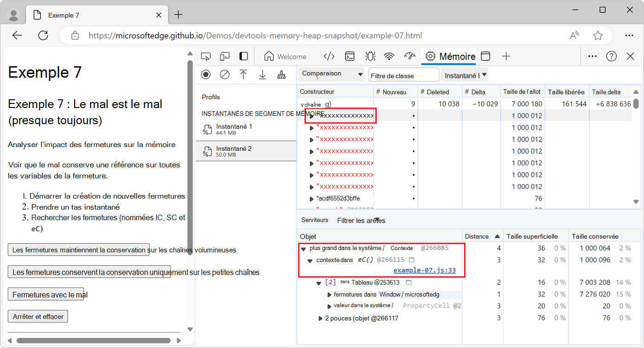644x348 pixels.
Task: Select the Instantané 2 snapshot
Action: coord(246,151)
